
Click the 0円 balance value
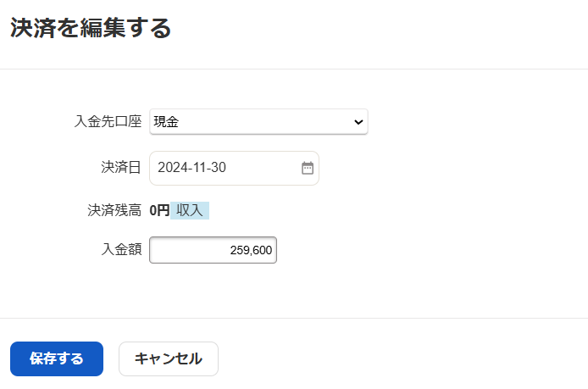[159, 210]
